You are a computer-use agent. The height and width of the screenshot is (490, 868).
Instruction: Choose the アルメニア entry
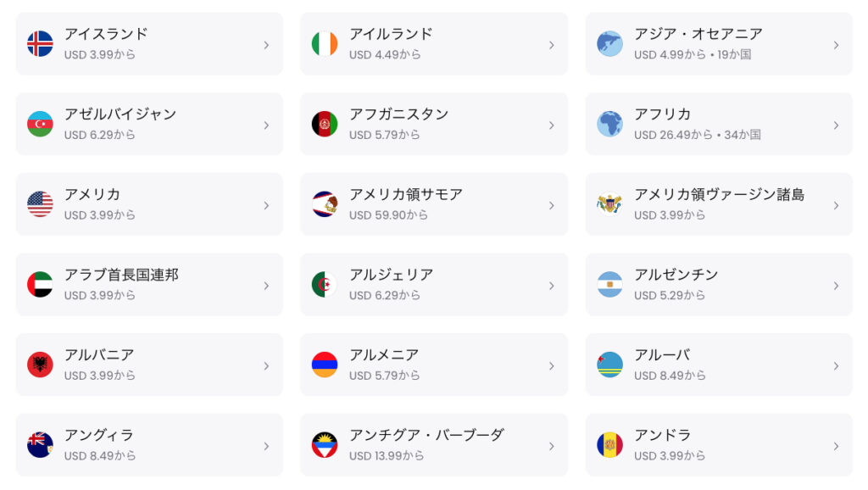(434, 365)
